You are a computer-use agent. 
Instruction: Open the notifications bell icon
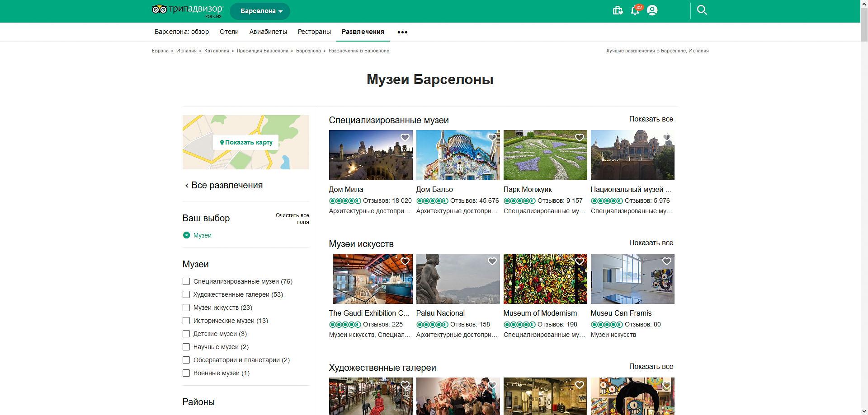pos(635,10)
